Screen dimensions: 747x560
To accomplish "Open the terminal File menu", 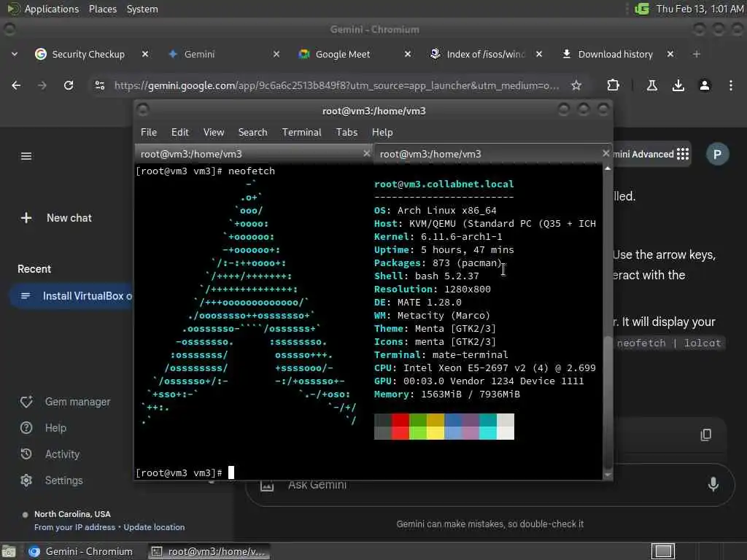I will pyautogui.click(x=149, y=133).
